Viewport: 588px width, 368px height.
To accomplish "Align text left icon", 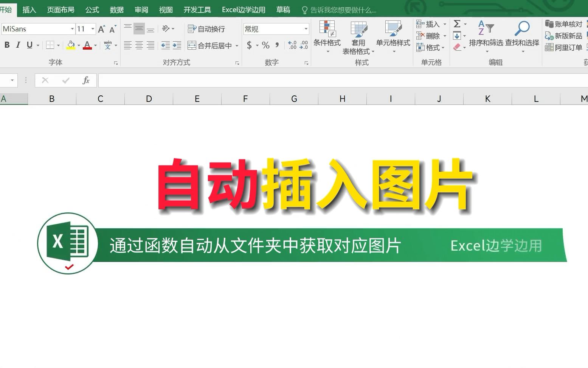I will click(128, 45).
